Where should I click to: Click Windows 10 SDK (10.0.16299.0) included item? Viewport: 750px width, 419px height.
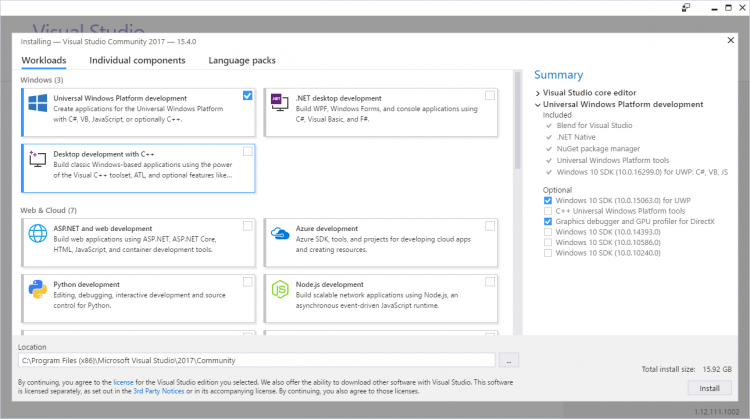pyautogui.click(x=642, y=172)
